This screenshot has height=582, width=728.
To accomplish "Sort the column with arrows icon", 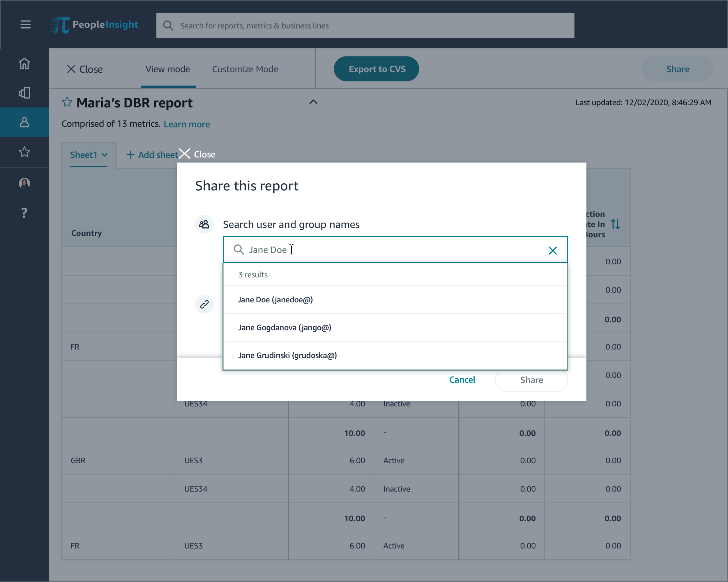I will 615,224.
